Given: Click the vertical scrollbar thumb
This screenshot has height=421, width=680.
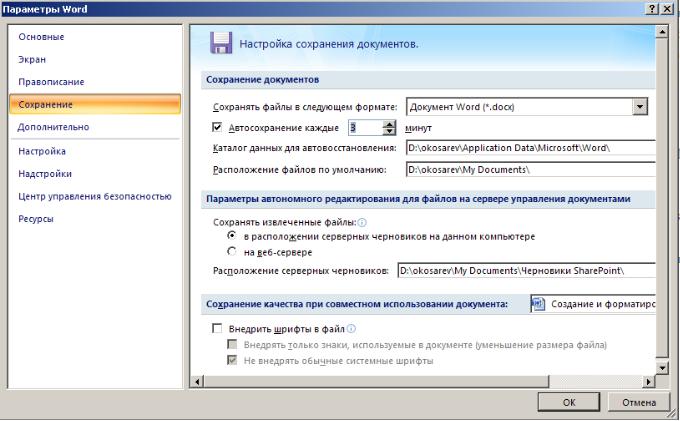Looking at the screenshot, I should point(662,197).
